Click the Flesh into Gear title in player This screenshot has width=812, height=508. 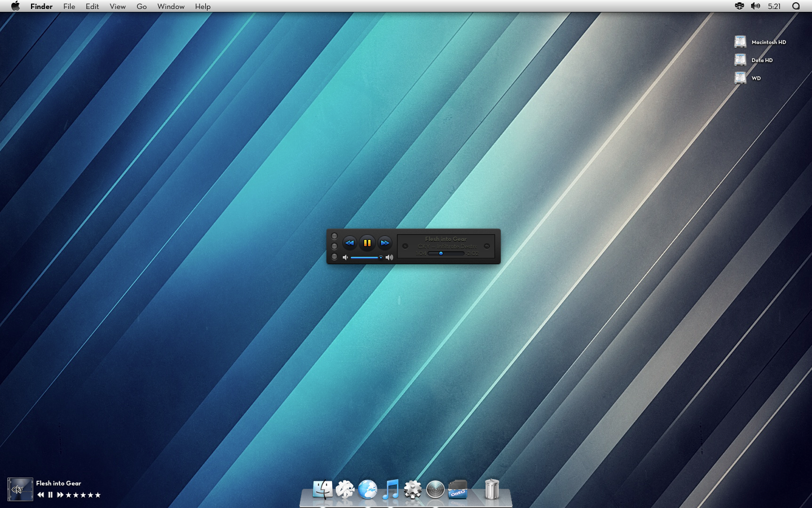point(446,239)
